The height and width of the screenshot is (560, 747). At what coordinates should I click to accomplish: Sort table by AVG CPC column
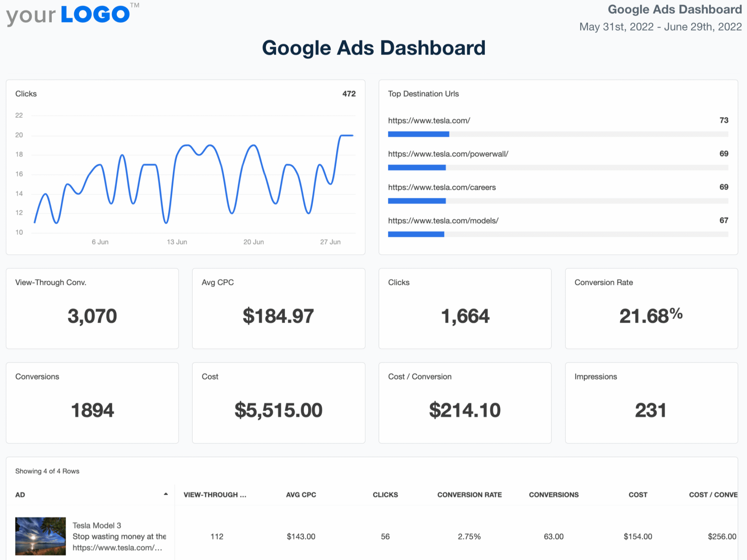[x=301, y=495]
